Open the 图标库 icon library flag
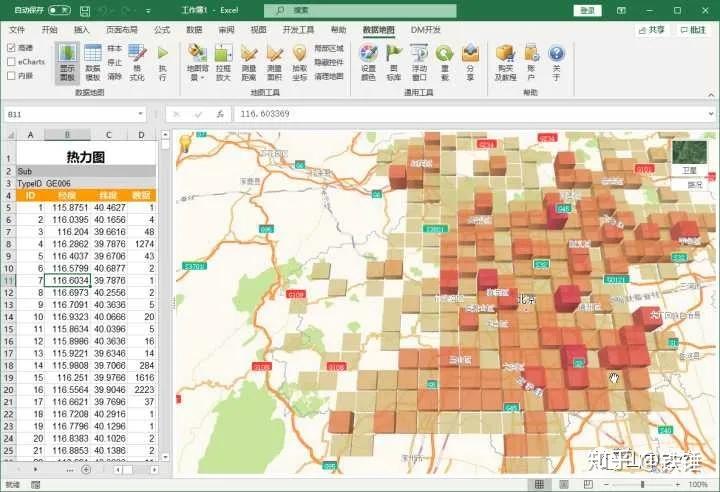This screenshot has height=492, width=720. [394, 63]
